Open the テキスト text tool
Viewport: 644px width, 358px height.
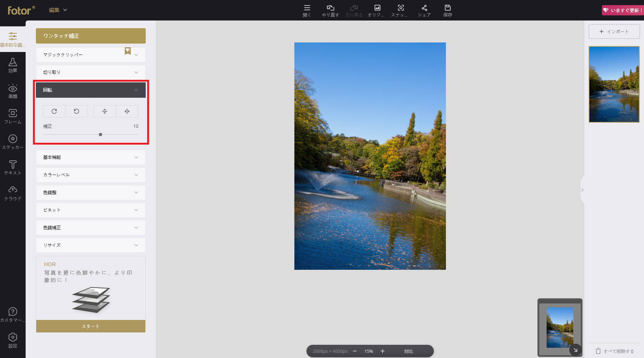point(13,168)
